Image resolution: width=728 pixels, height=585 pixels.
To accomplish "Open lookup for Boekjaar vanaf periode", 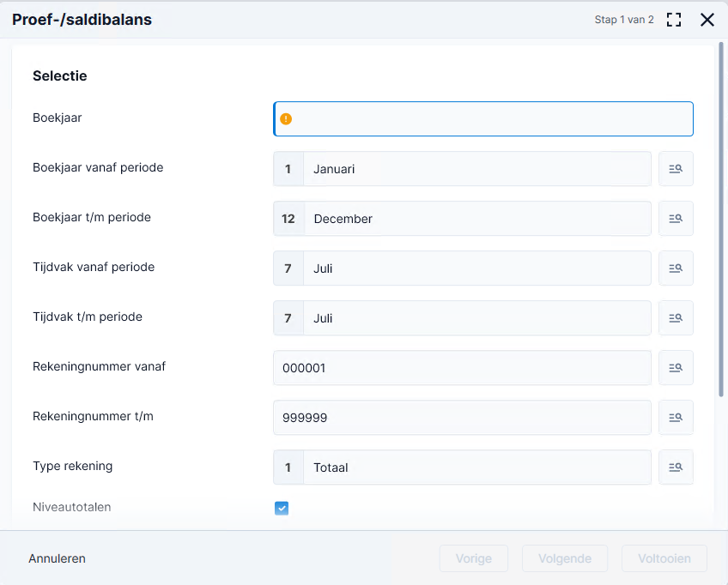I will [676, 169].
